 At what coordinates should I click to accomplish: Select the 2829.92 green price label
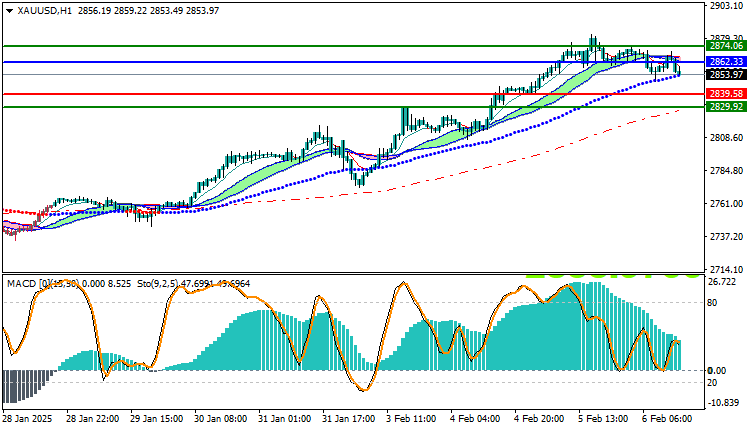pos(726,107)
